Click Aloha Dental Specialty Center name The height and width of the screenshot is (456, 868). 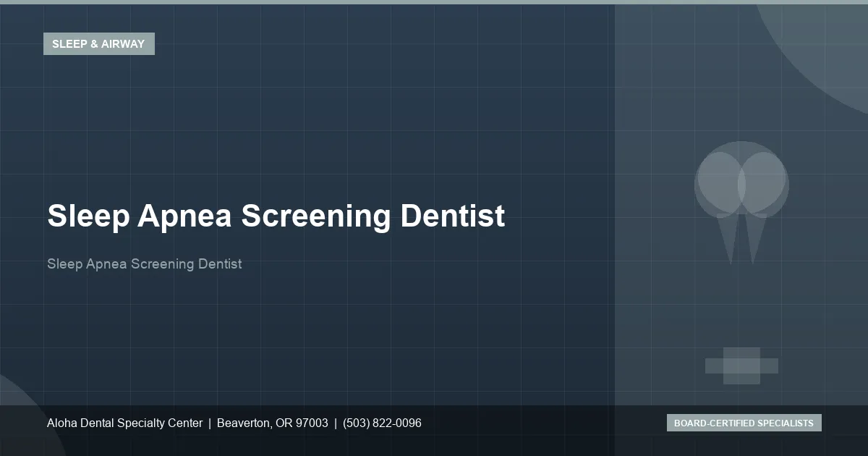point(124,423)
